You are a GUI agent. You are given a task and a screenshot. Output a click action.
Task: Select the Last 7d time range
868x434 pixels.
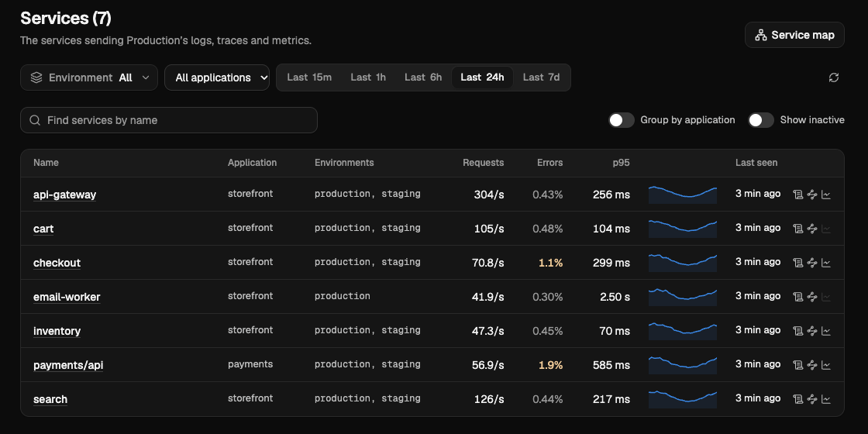(x=542, y=77)
